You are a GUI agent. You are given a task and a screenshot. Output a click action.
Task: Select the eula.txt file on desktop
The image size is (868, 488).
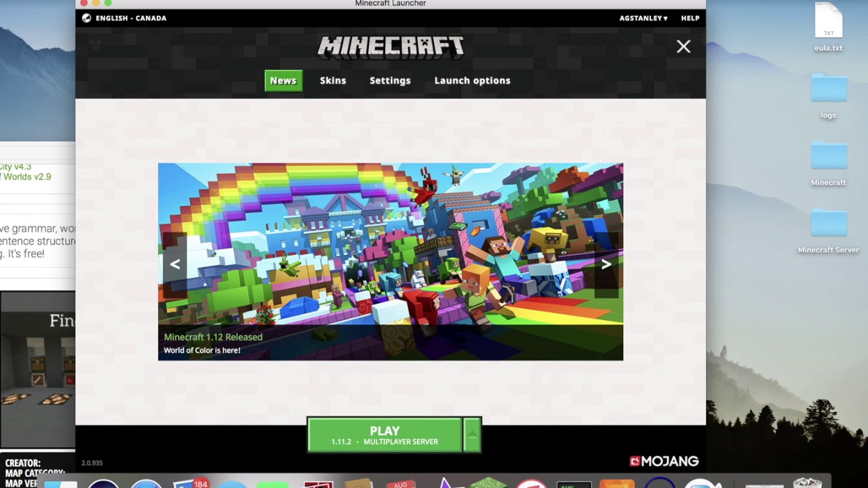829,27
